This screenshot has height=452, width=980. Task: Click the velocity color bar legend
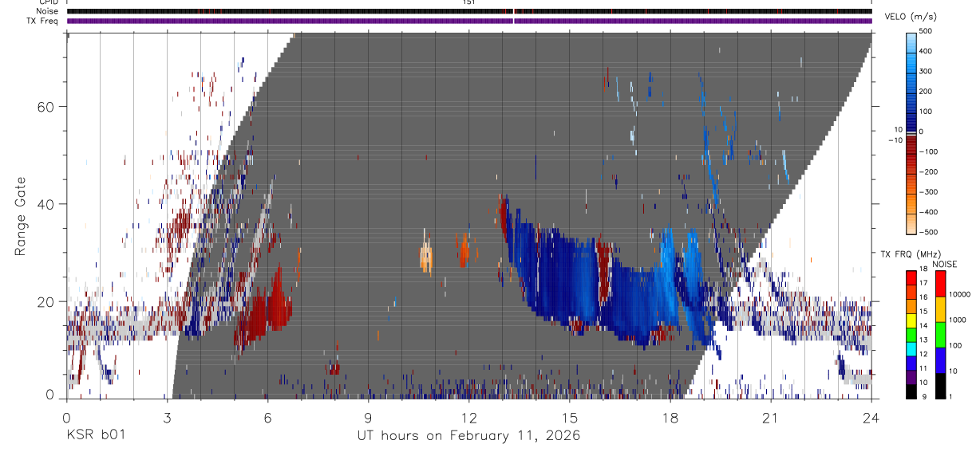(911, 132)
